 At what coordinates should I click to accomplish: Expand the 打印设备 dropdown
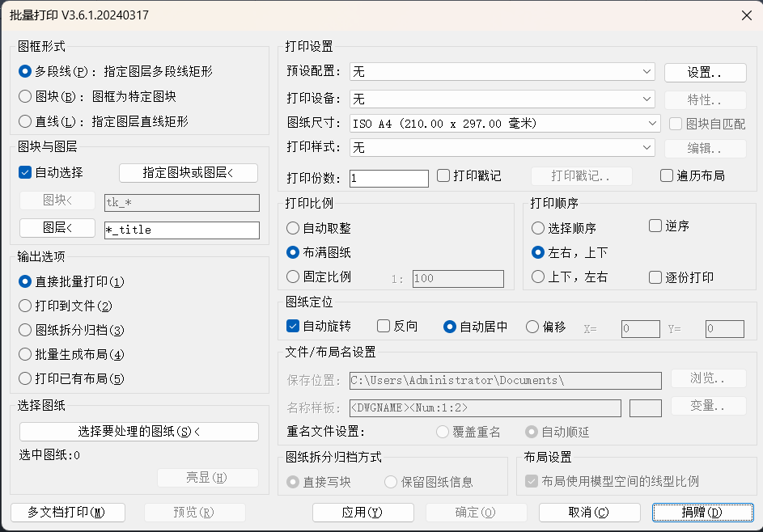click(x=502, y=99)
